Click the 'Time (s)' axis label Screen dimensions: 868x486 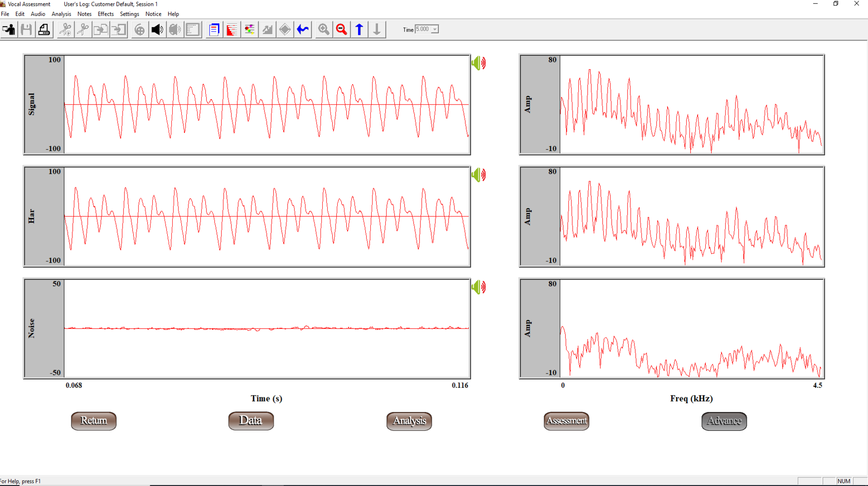point(266,398)
